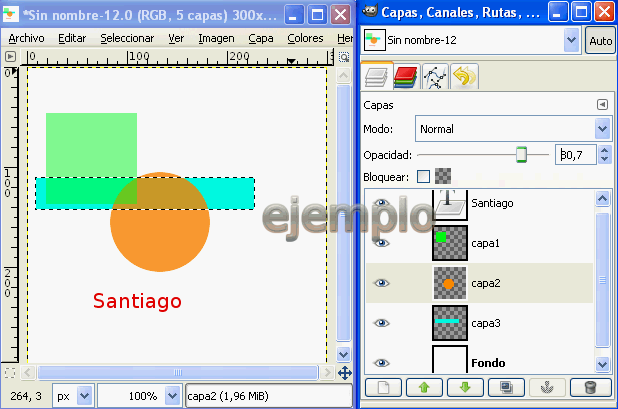Open the Imagen menu
This screenshot has width=618, height=409.
tap(216, 38)
